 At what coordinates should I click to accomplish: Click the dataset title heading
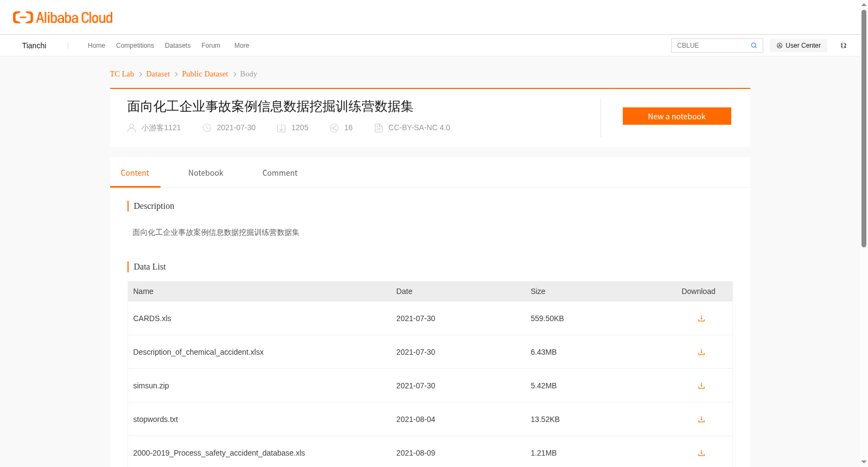pyautogui.click(x=270, y=106)
